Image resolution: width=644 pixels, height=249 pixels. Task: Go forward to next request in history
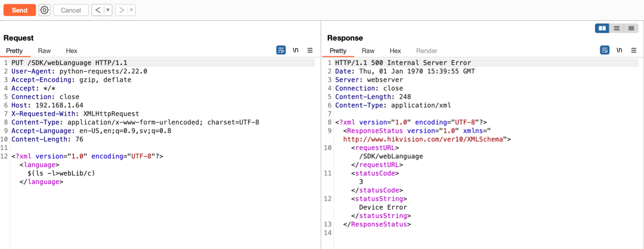pos(122,10)
